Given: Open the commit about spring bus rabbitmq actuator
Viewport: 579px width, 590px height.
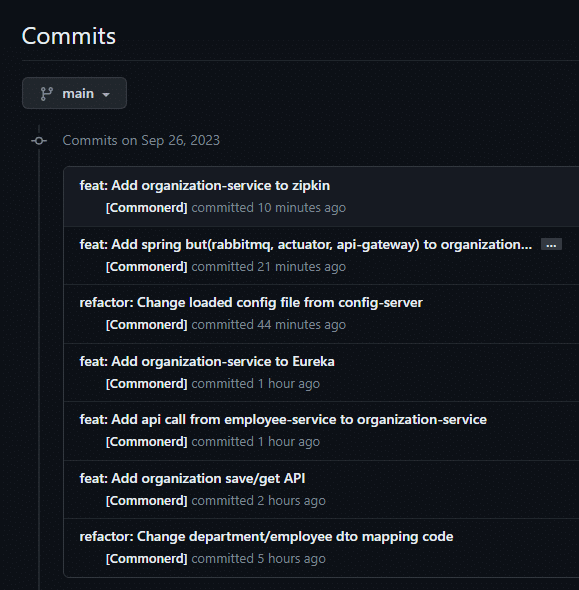Looking at the screenshot, I should (x=306, y=245).
